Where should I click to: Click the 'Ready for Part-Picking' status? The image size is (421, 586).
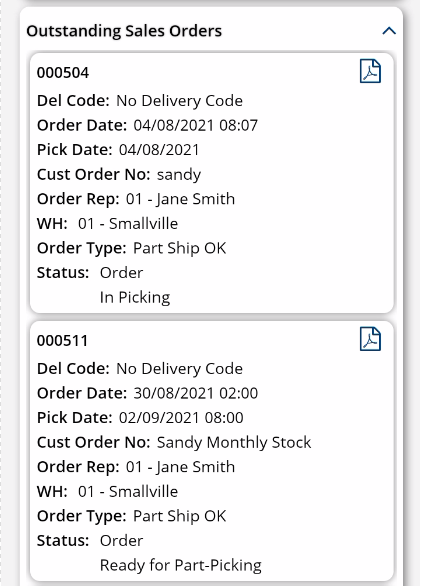pyautogui.click(x=181, y=565)
